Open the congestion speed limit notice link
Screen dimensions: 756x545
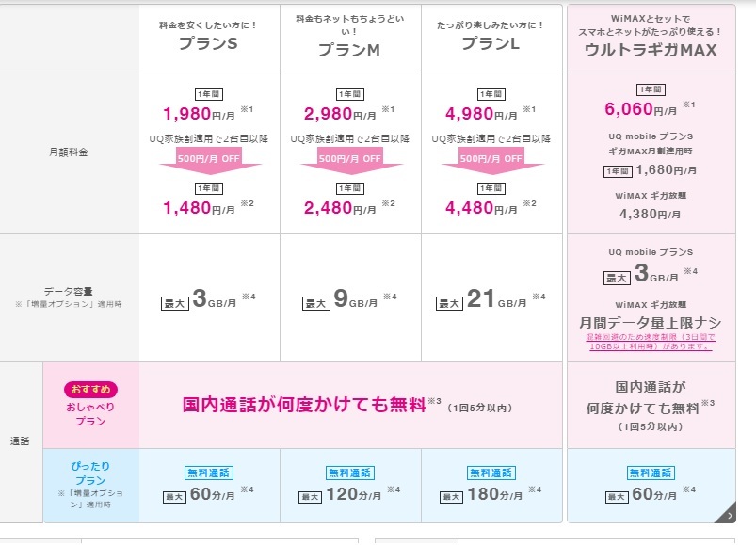tap(651, 343)
